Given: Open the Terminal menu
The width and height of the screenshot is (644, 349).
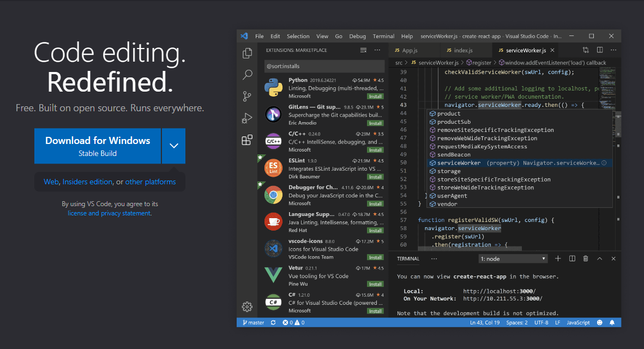Looking at the screenshot, I should pos(383,36).
